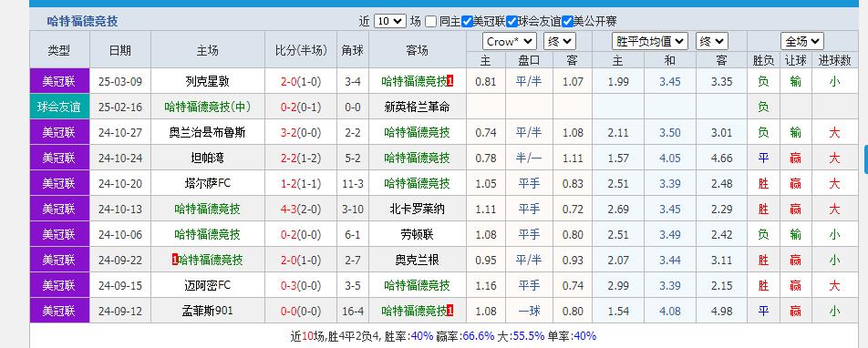Viewport: 868px width, 348px height.
Task: Click away odds 4.98
Action: [x=722, y=311]
